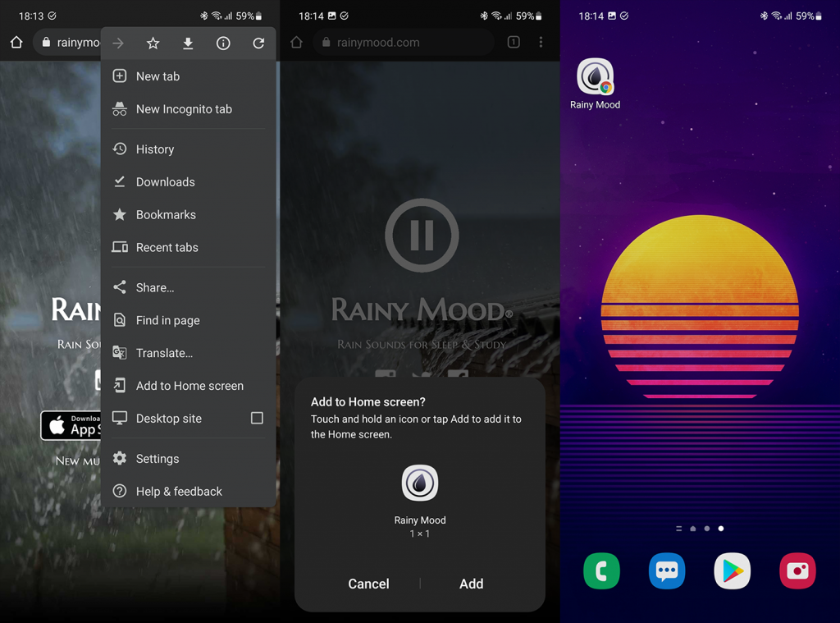
Task: Bookmark the page with the star icon
Action: click(x=153, y=43)
